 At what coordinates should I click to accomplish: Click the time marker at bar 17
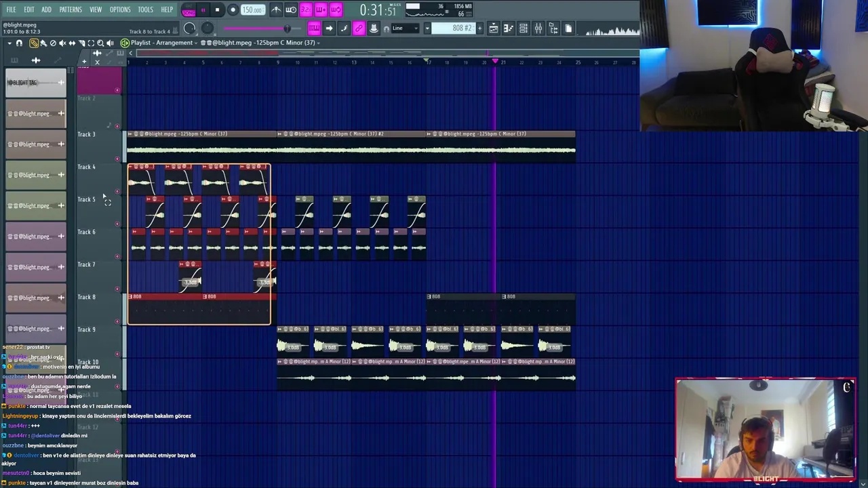[x=427, y=62]
